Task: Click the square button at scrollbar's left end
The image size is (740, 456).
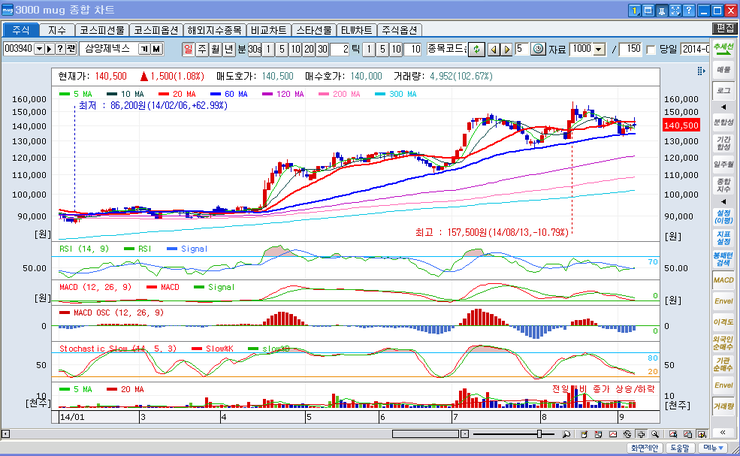Action: (6, 434)
